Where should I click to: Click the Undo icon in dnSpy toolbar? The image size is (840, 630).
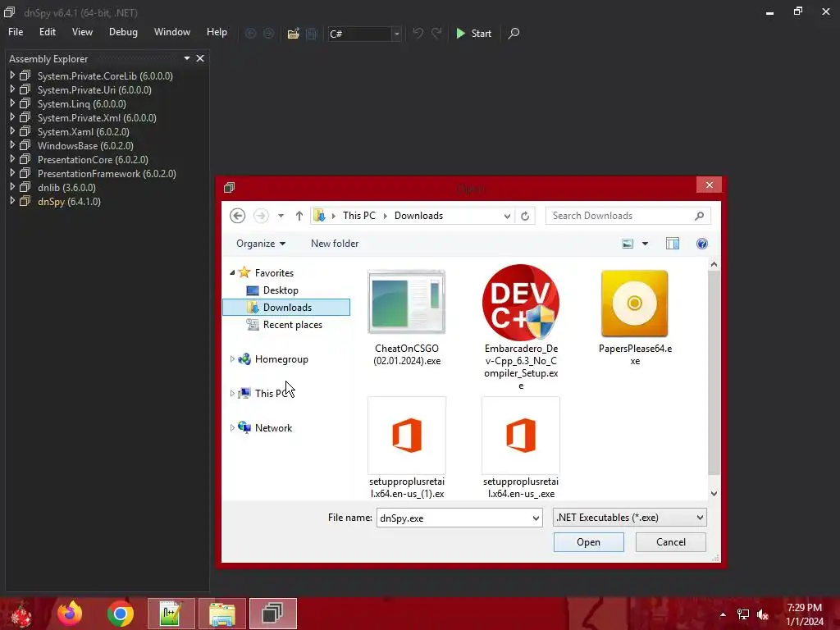pyautogui.click(x=418, y=33)
